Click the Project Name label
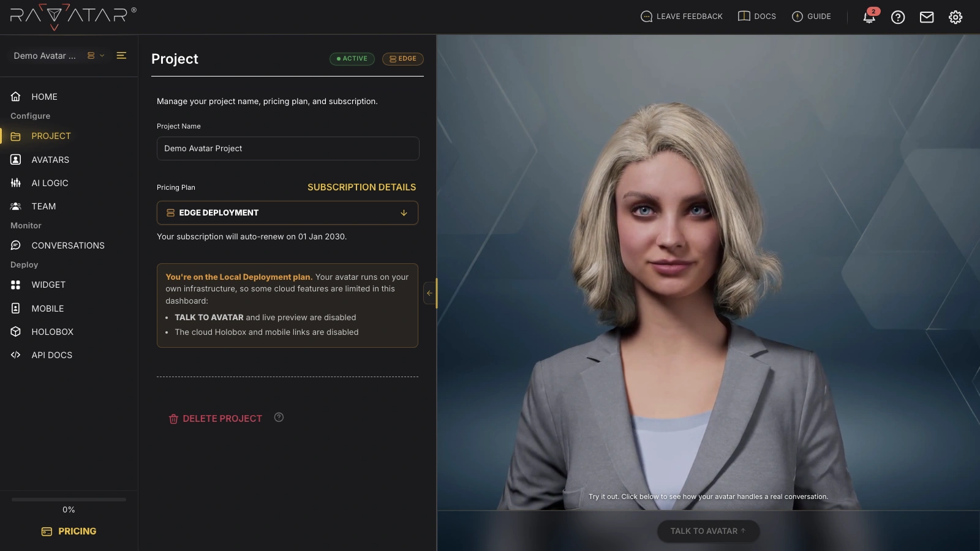980x551 pixels. (179, 126)
